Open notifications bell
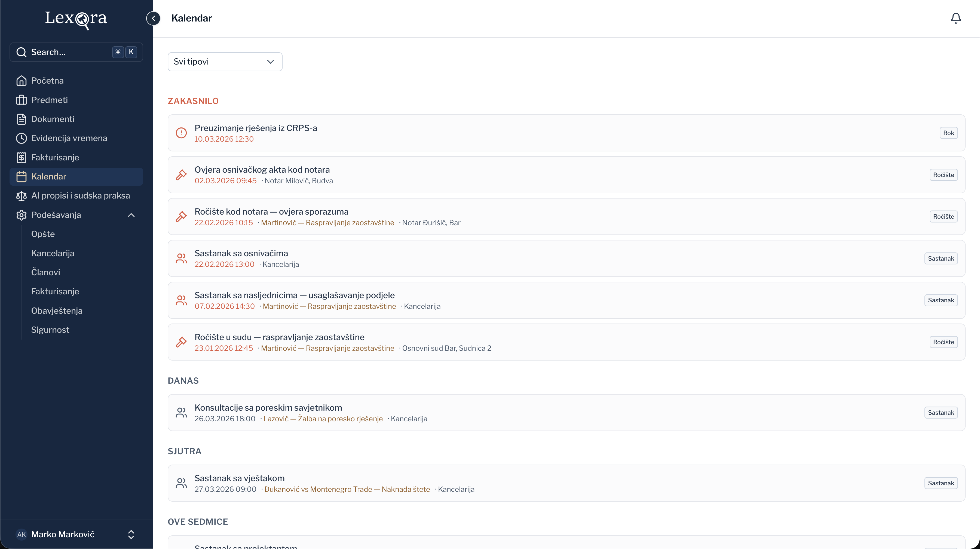980x549 pixels. coord(956,18)
